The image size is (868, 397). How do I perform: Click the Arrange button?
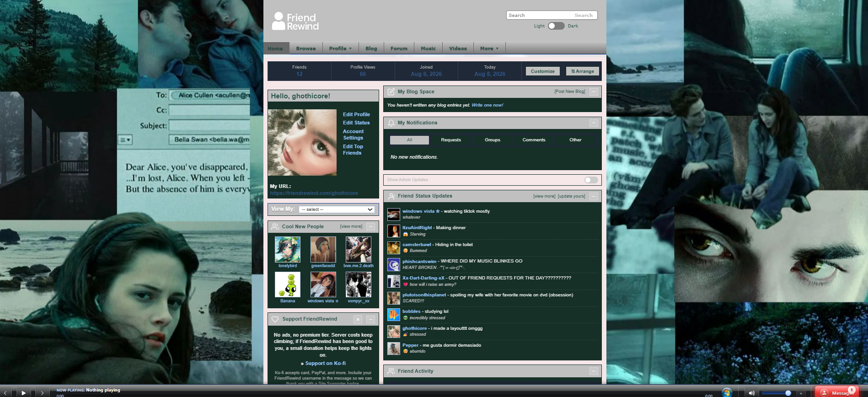pos(583,71)
